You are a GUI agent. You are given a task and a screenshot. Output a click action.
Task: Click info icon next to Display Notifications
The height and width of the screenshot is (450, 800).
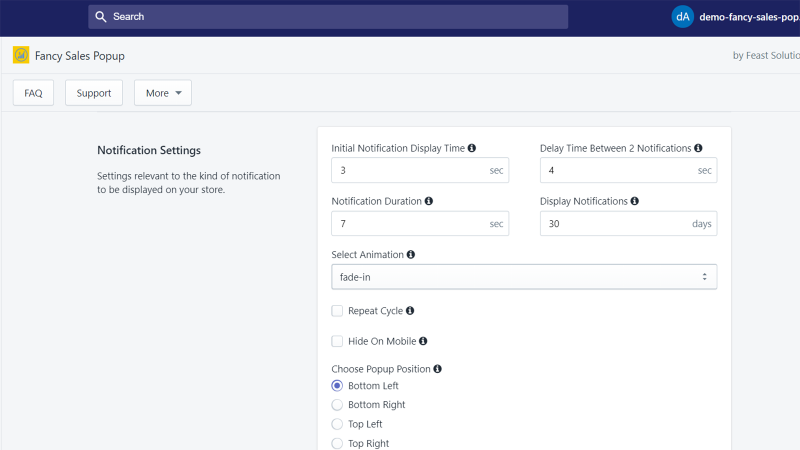tap(635, 201)
